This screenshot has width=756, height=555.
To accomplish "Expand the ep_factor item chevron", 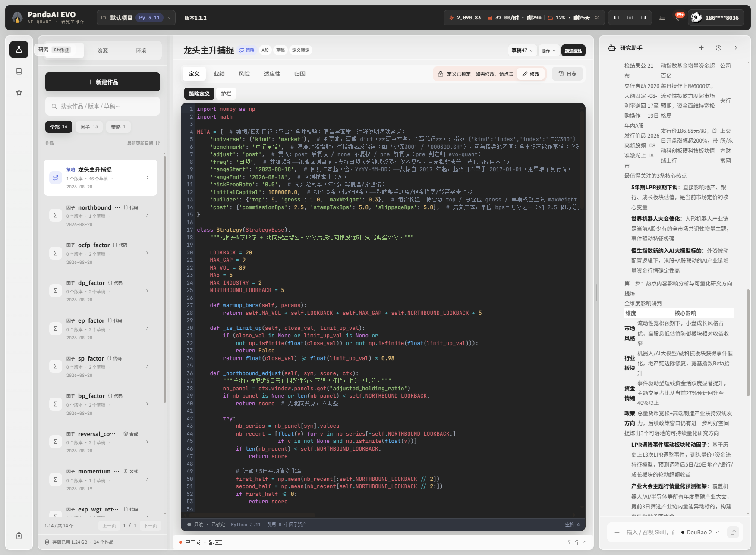I will [x=148, y=329].
